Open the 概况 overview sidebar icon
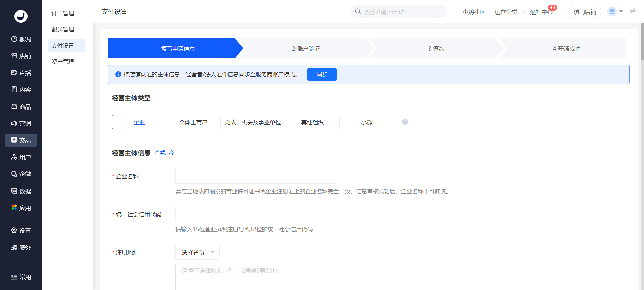 point(14,39)
